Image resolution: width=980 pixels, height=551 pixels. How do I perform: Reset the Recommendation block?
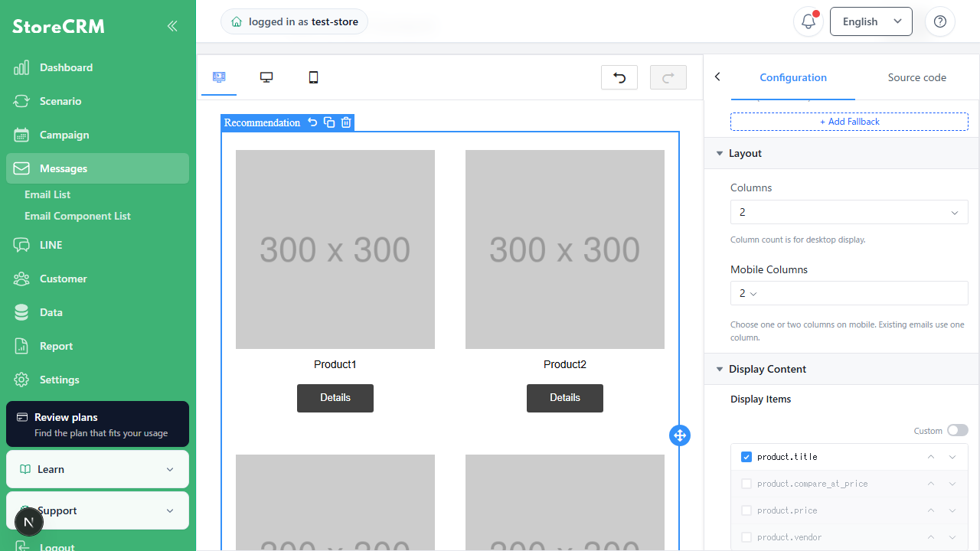[x=312, y=122]
